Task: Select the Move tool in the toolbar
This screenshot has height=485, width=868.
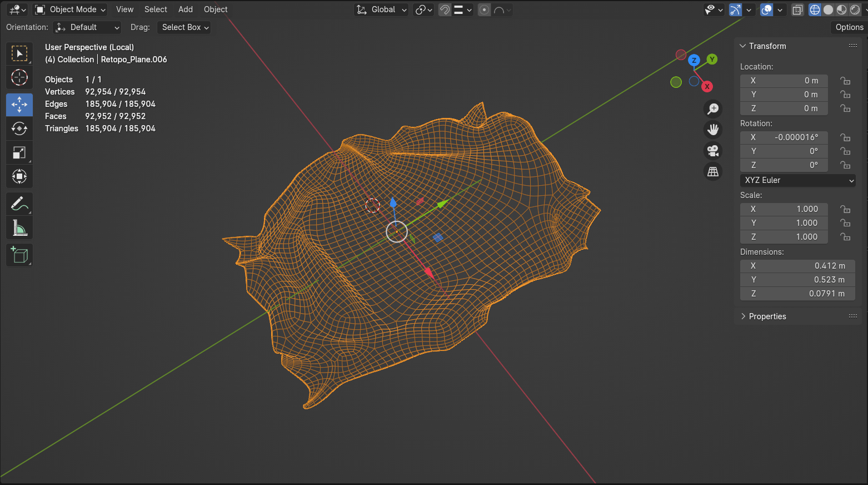Action: coord(19,105)
